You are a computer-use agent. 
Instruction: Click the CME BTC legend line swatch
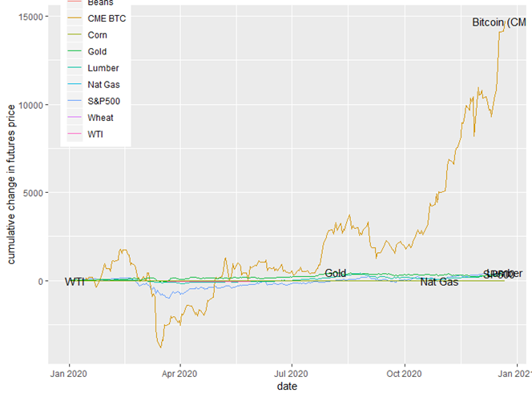click(74, 19)
